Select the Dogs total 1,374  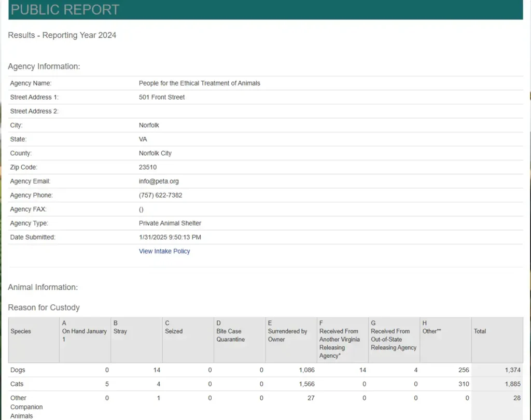513,370
